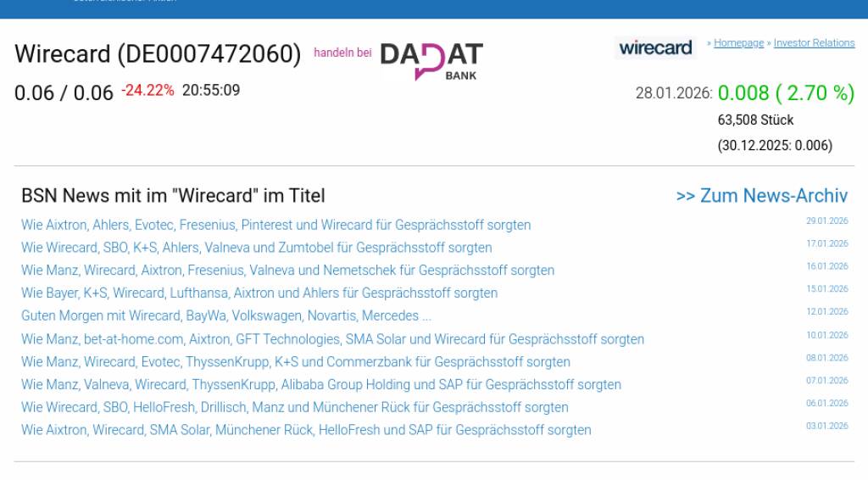Viewport: 868px width, 480px height.
Task: Click the DADAT Bank logo
Action: coord(431,60)
